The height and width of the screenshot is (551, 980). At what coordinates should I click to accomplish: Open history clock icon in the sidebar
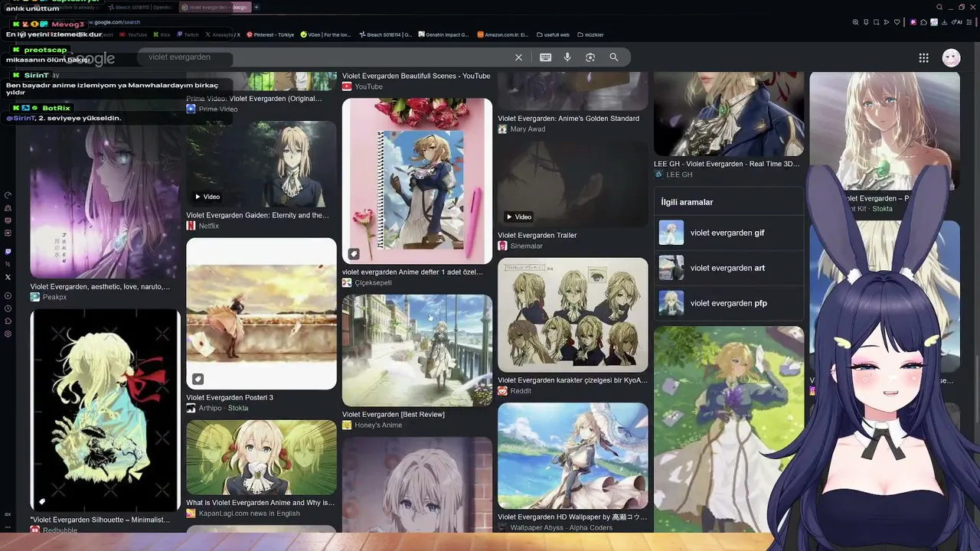tap(8, 308)
